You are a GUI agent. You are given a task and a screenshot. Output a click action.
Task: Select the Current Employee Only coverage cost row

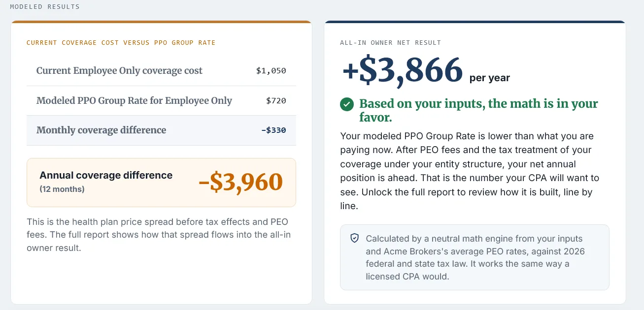pos(161,71)
